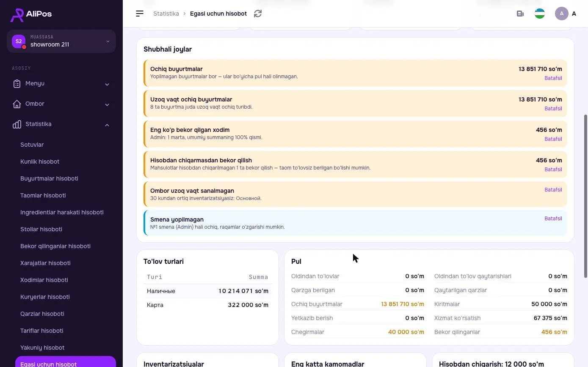The image size is (588, 367).
Task: Refresh the Egasi uchun hisobot page
Action: click(x=258, y=14)
